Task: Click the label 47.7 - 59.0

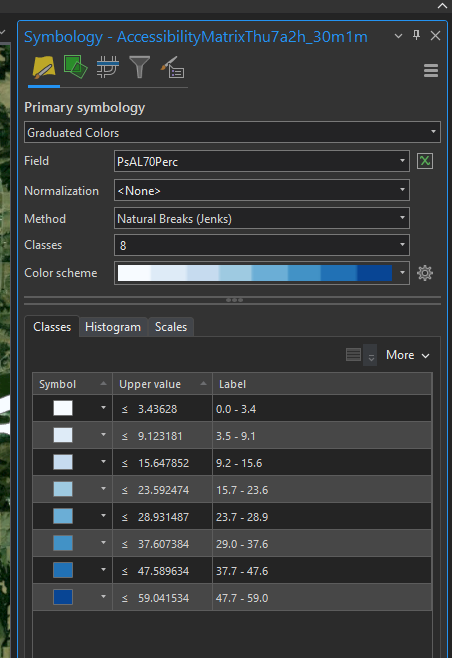Action: coord(242,598)
